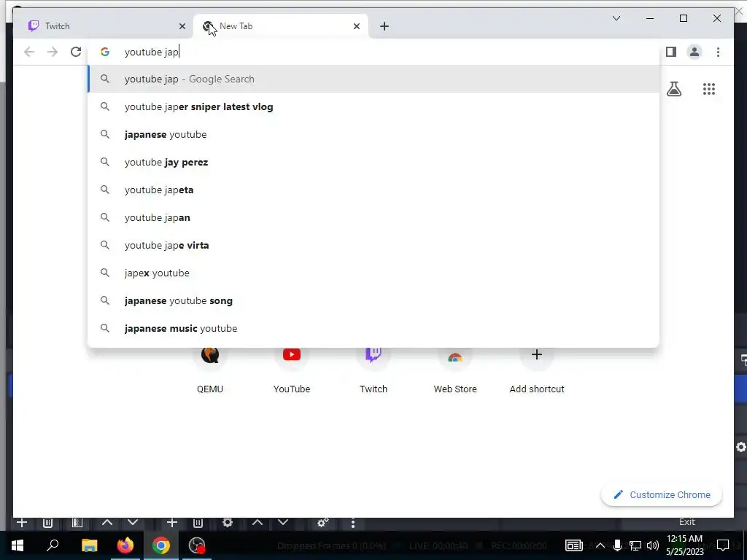Move scene up in OBS
The width and height of the screenshot is (747, 560).
(107, 523)
